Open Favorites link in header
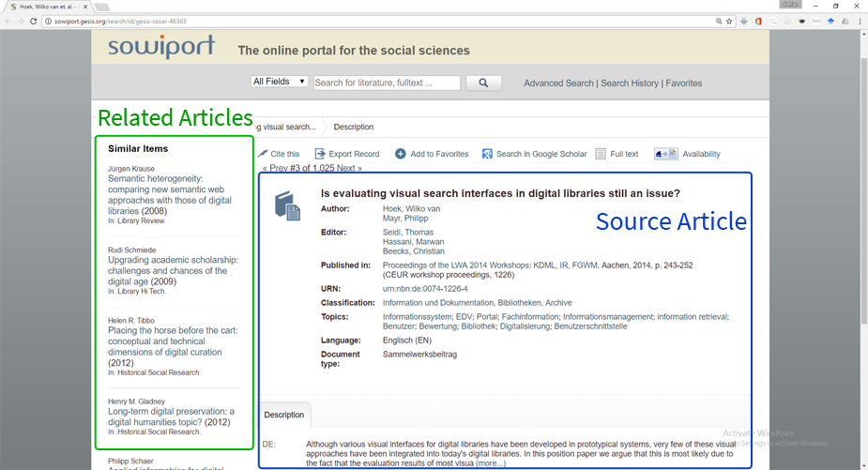Image resolution: width=868 pixels, height=470 pixels. pos(684,83)
